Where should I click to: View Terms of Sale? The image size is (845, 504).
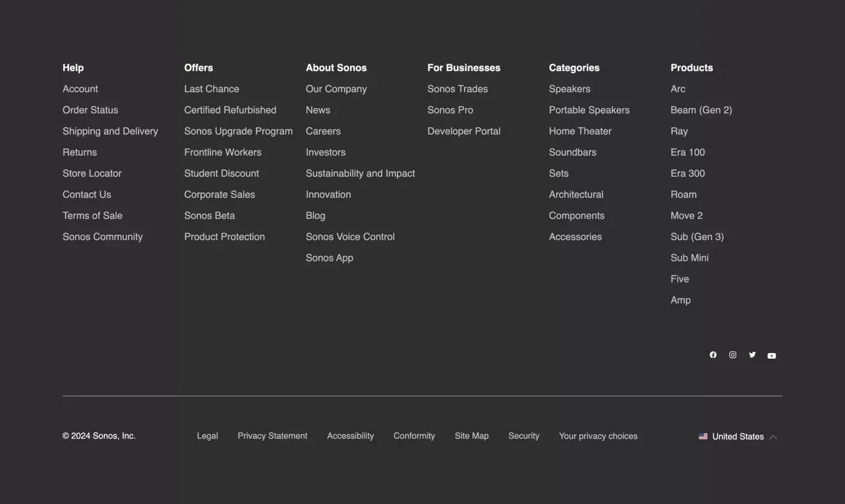coord(93,215)
